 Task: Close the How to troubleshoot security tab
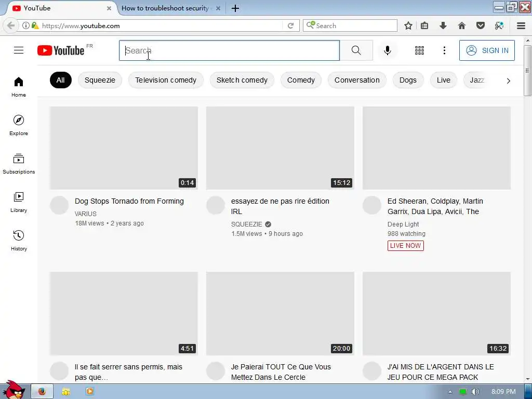point(218,8)
